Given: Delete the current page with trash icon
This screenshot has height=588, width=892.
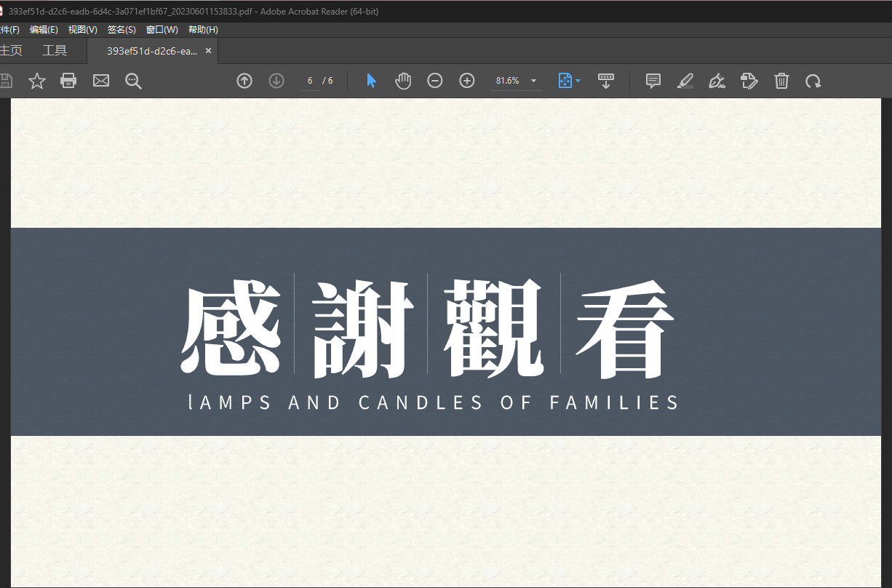Looking at the screenshot, I should (x=782, y=81).
